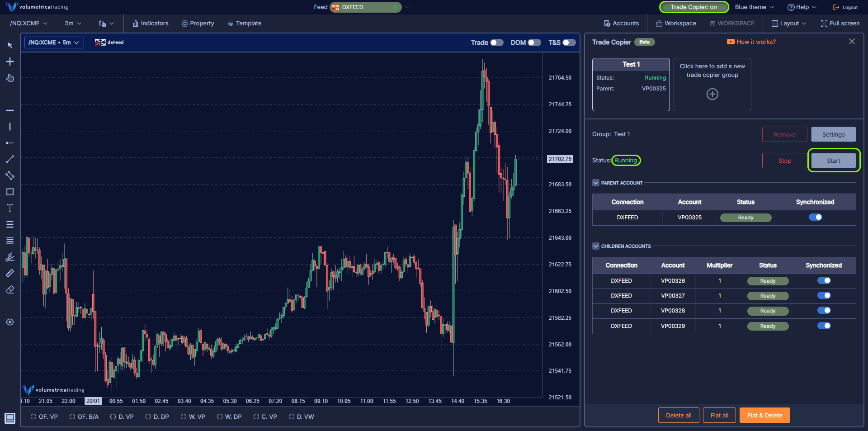
Task: Open the Workspace menu
Action: pos(676,24)
